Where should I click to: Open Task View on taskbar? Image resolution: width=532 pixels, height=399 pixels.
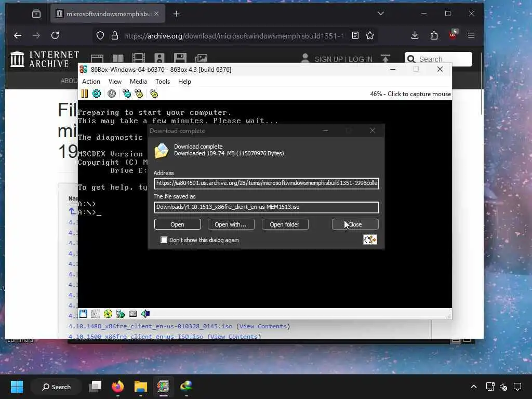tap(95, 387)
